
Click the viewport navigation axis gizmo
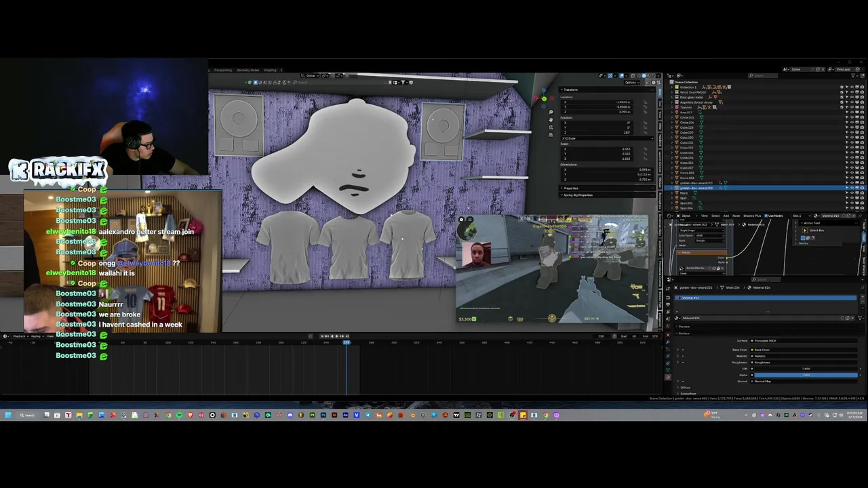click(544, 99)
